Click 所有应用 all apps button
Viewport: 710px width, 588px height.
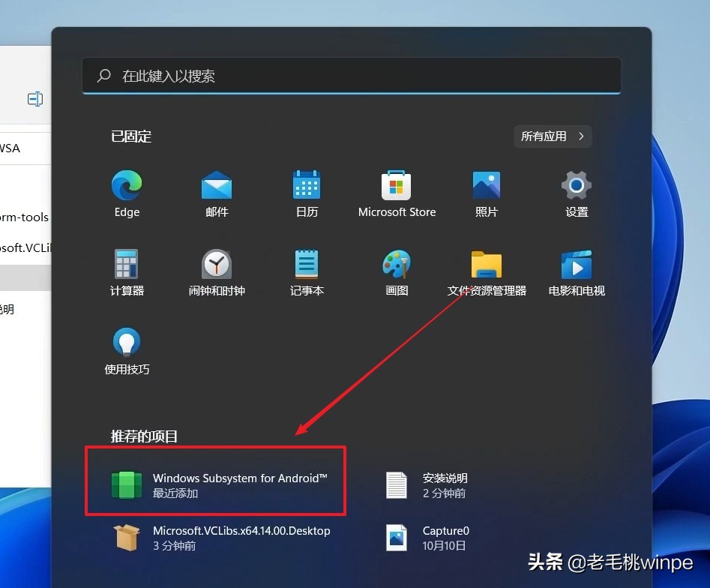[x=553, y=136]
